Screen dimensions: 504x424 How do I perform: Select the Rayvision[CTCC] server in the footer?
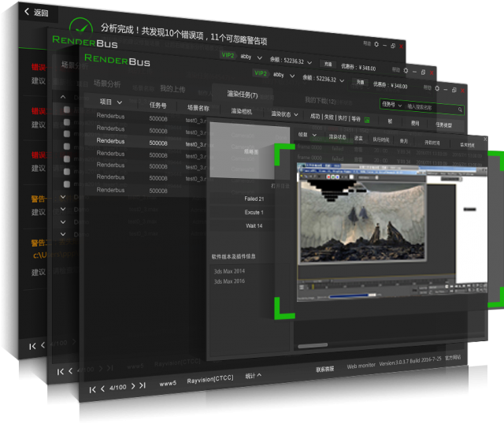(x=210, y=379)
